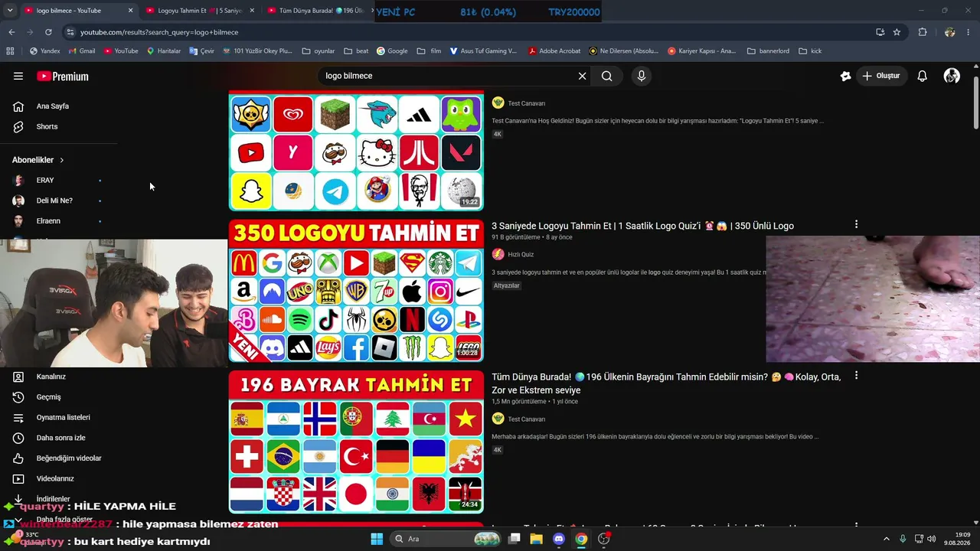Expand the film bookmark folder
Screen dimensions: 980x551
tap(429, 51)
